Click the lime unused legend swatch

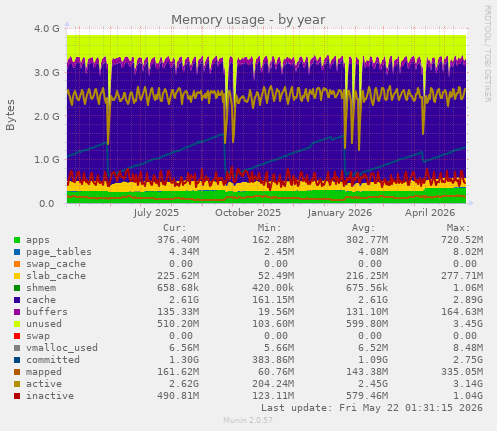click(x=17, y=324)
